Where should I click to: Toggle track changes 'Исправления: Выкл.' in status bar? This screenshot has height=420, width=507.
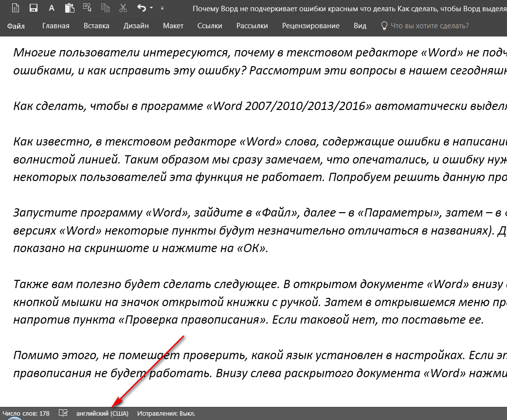pyautogui.click(x=166, y=414)
